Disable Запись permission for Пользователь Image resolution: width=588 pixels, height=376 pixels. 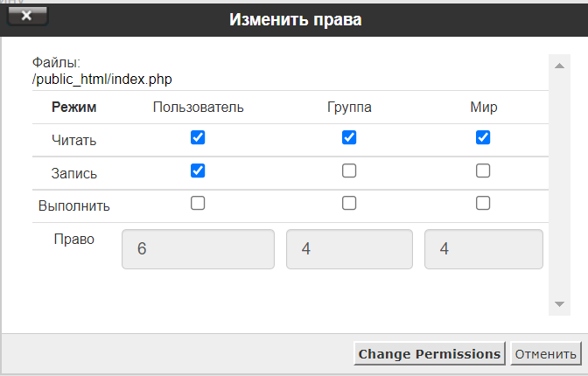[198, 171]
